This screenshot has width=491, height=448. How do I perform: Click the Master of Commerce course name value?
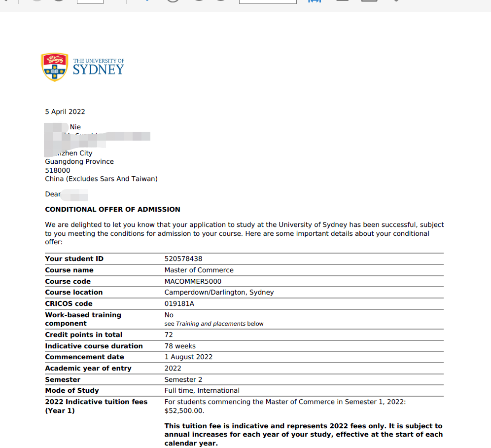199,270
